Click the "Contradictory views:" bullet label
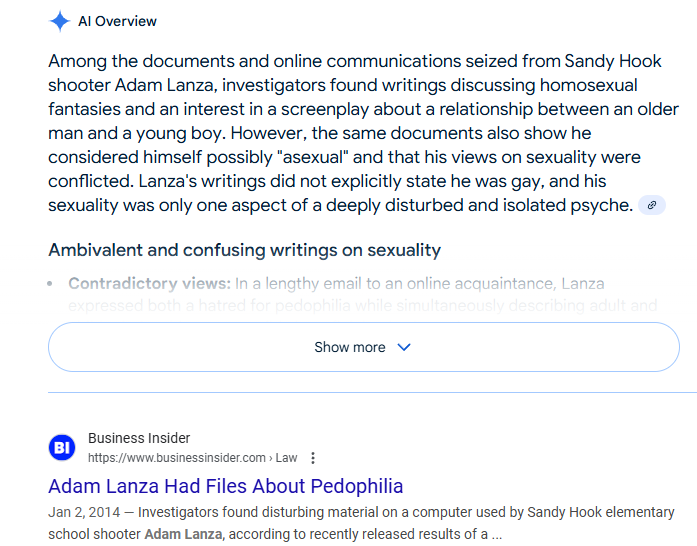The height and width of the screenshot is (546, 697). (x=149, y=284)
